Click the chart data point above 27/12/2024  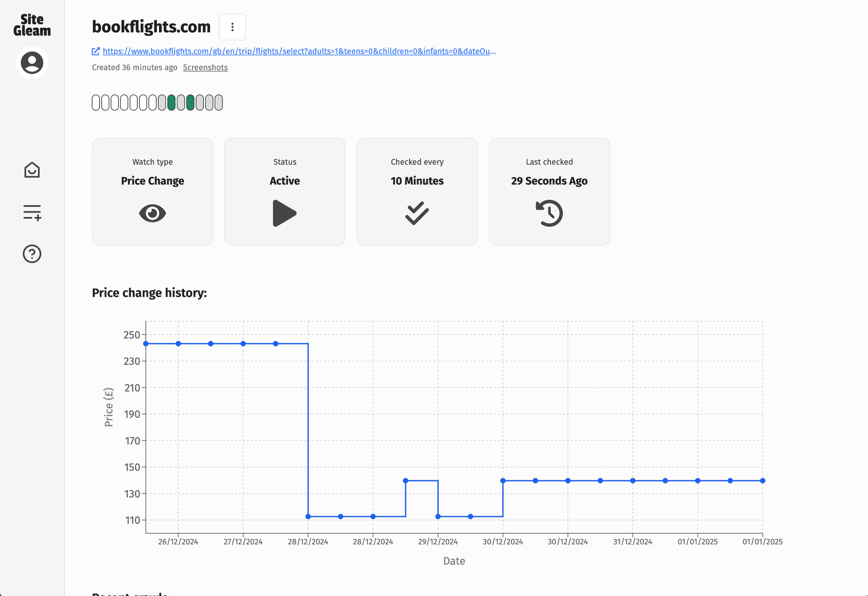click(x=243, y=344)
